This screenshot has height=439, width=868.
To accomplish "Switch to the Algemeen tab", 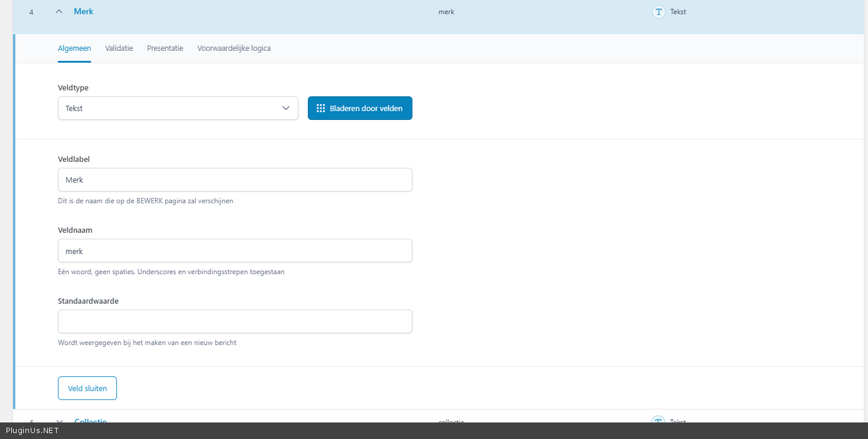I will pyautogui.click(x=74, y=48).
